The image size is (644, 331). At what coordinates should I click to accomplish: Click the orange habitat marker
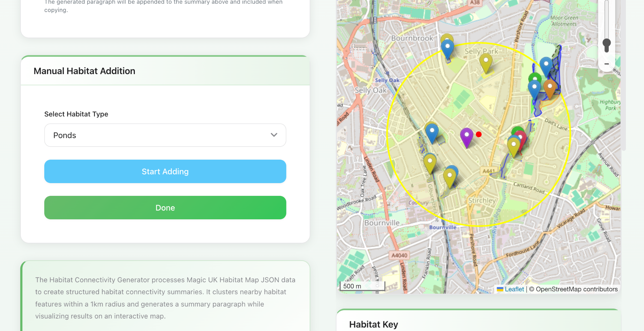550,89
